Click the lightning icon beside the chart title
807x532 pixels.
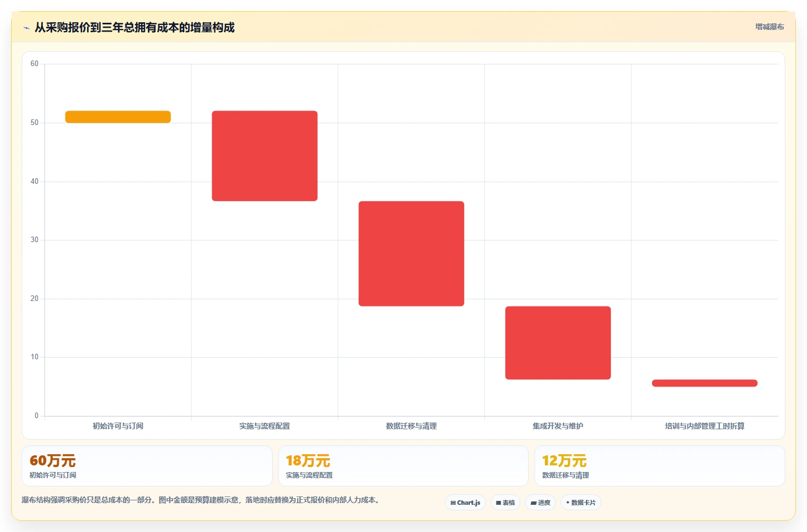point(26,28)
